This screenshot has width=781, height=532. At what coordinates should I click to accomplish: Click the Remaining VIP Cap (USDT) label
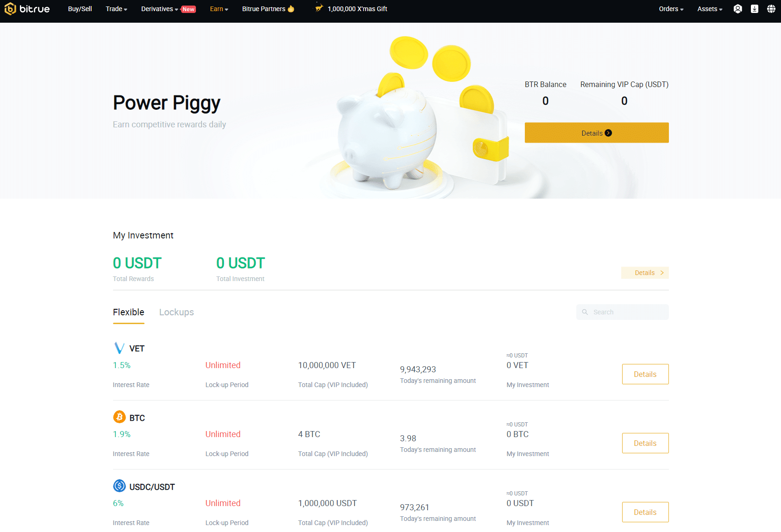[x=624, y=84]
